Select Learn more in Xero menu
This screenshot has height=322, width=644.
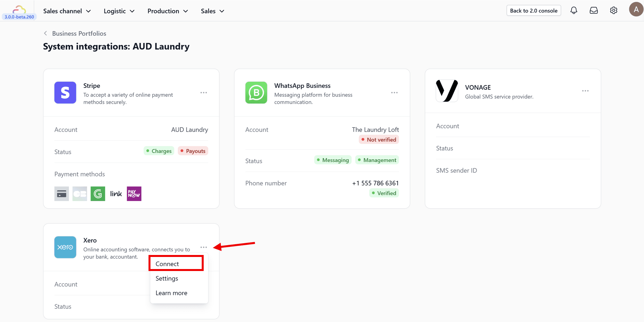[171, 293]
